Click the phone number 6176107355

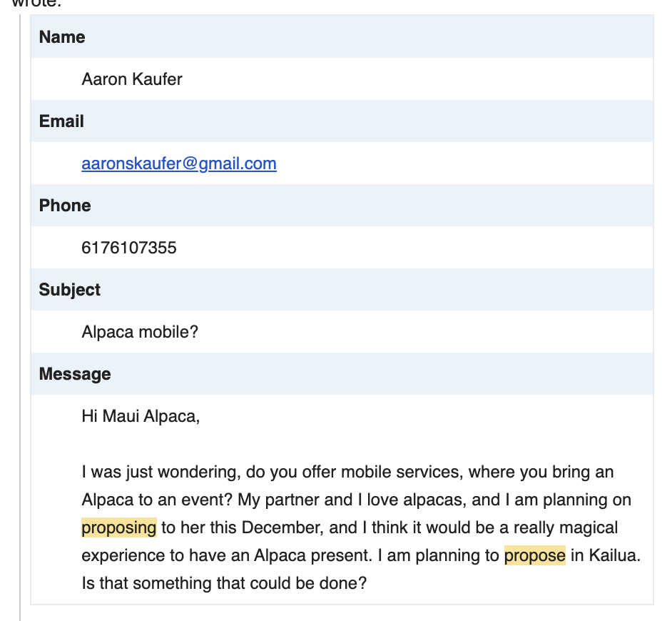click(129, 248)
